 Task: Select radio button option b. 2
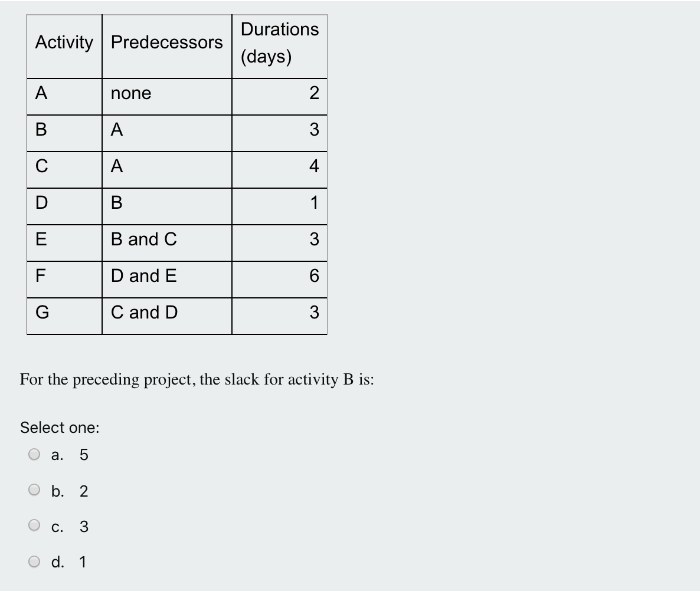pos(34,490)
